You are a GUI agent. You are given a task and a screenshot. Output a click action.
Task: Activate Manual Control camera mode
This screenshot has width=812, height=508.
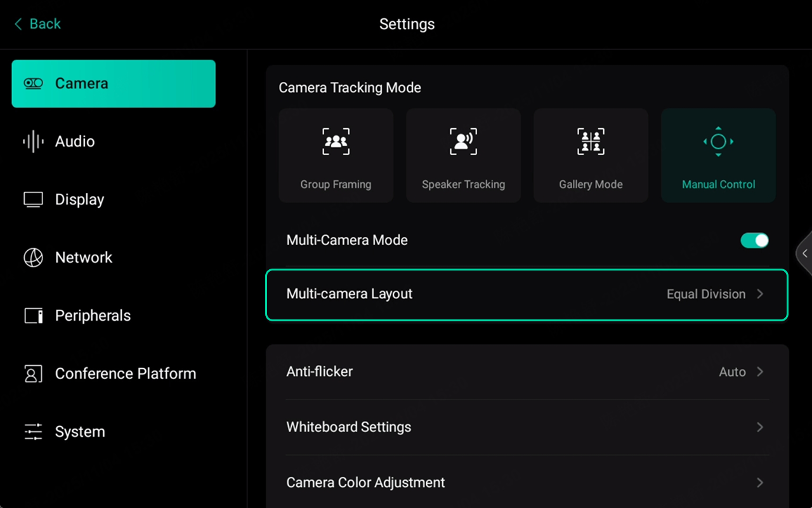(x=717, y=141)
